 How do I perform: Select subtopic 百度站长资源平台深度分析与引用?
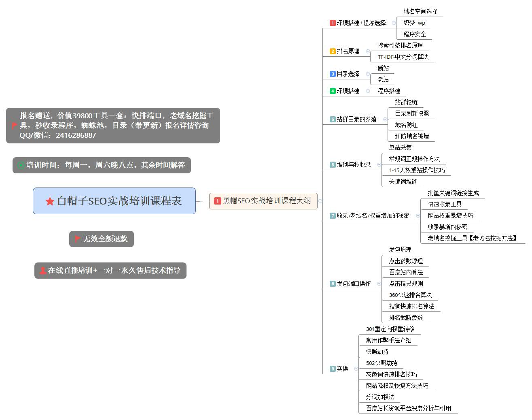(x=408, y=409)
